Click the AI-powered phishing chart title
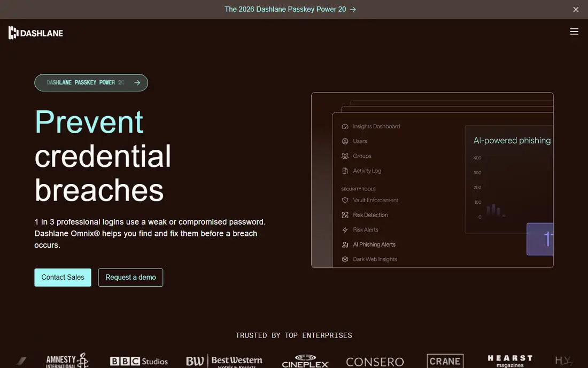 click(512, 140)
